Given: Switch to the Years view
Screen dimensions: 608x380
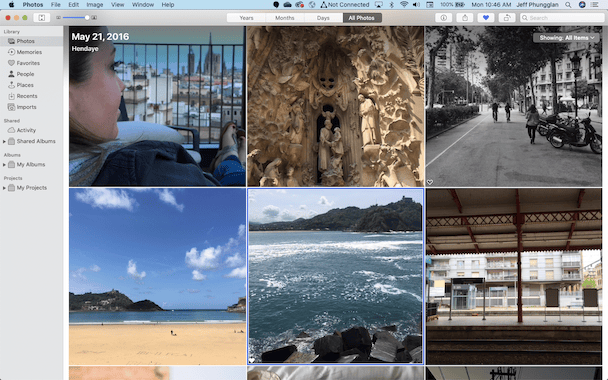Looking at the screenshot, I should (x=246, y=18).
